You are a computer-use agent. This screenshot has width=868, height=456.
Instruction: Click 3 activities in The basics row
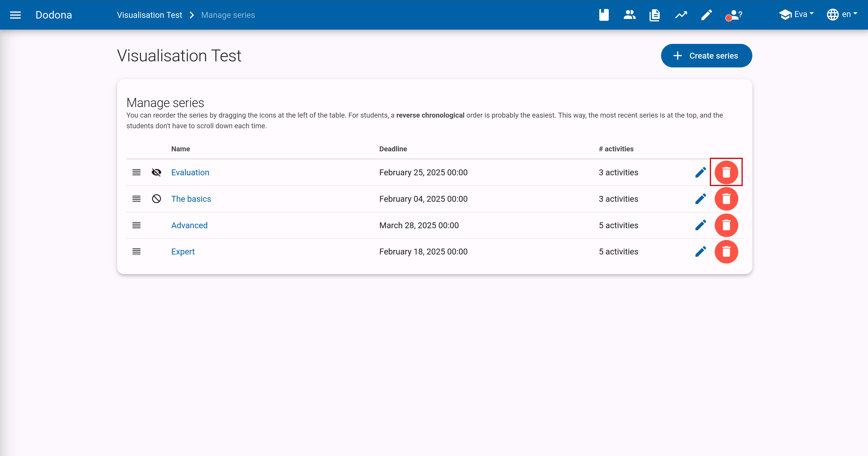tap(618, 199)
